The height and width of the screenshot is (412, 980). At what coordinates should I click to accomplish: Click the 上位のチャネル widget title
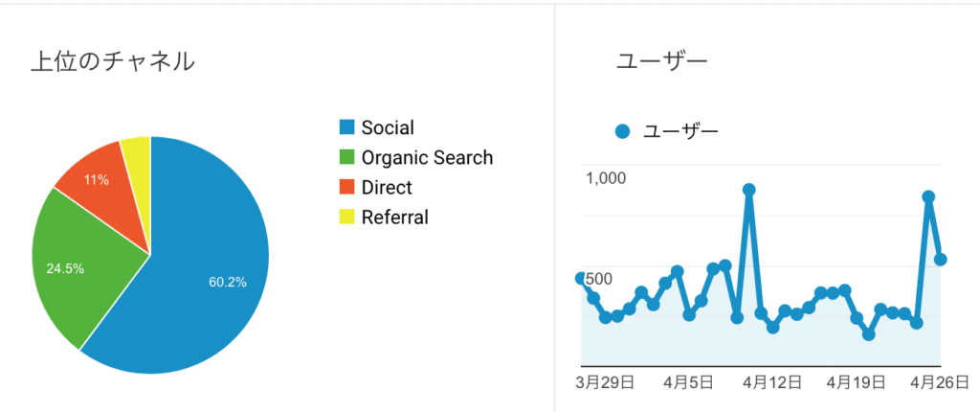[113, 62]
